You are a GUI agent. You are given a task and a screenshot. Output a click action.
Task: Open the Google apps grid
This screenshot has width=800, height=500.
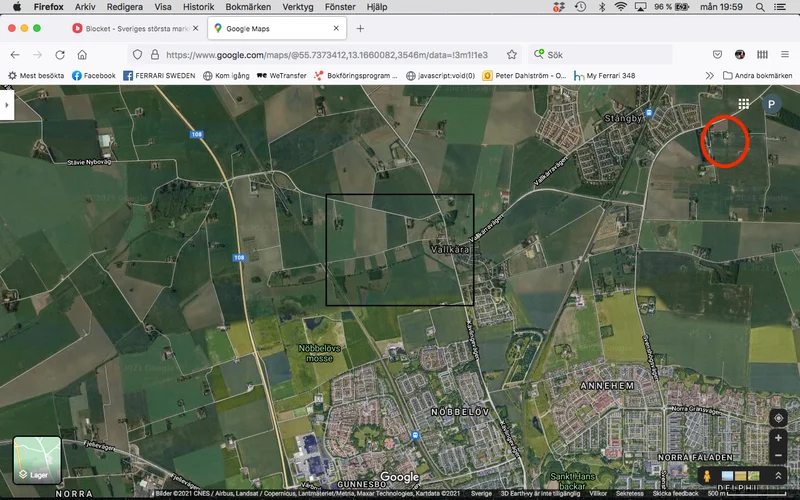tap(744, 104)
